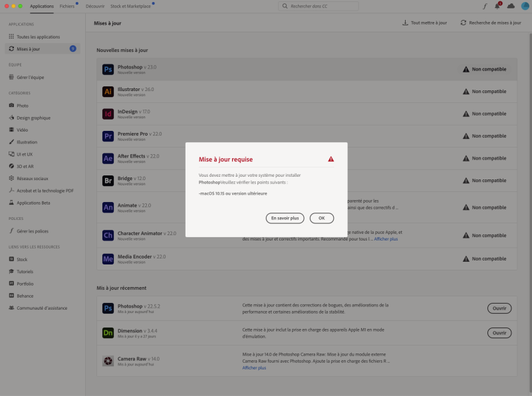Viewport: 532px width, 396px height.
Task: Click Tout mettre à jour
Action: (424, 23)
